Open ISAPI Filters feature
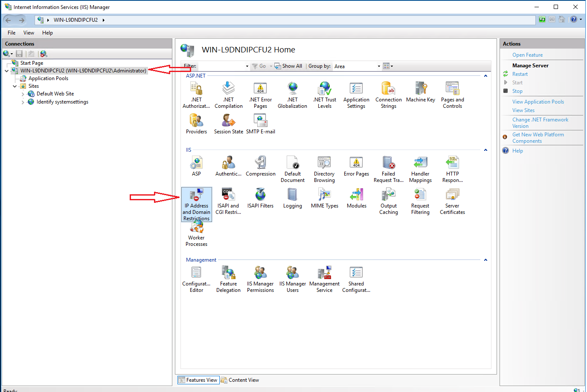 [261, 198]
